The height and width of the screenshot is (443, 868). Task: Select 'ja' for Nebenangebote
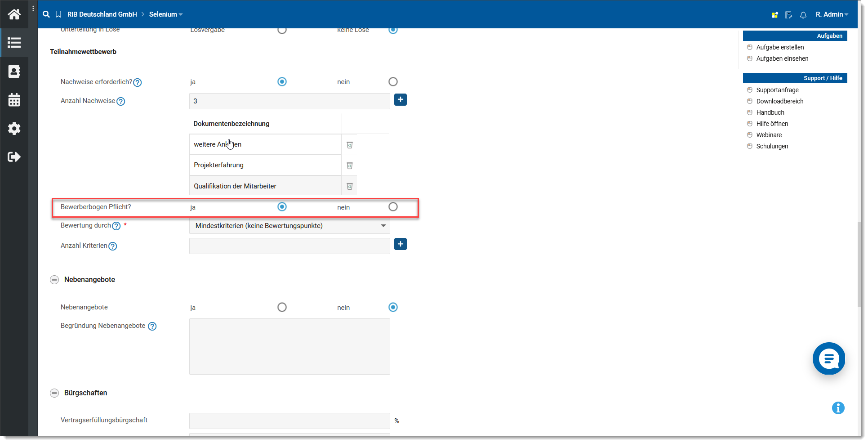point(282,307)
